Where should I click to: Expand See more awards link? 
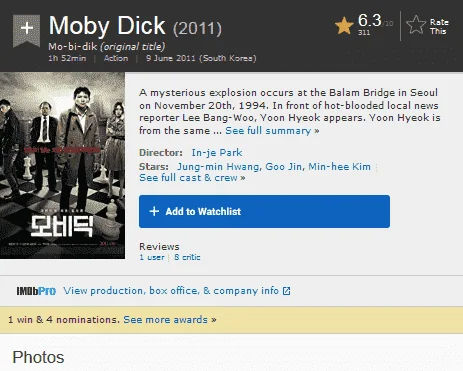pos(170,320)
